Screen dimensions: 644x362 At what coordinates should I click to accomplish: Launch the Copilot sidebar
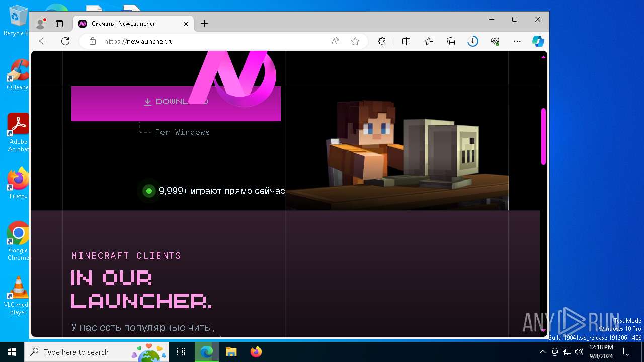[538, 41]
